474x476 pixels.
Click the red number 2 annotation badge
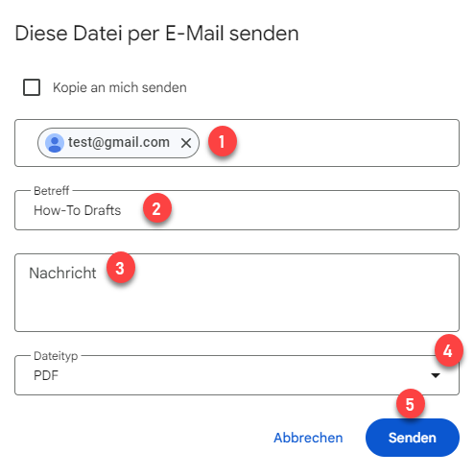[x=156, y=208]
